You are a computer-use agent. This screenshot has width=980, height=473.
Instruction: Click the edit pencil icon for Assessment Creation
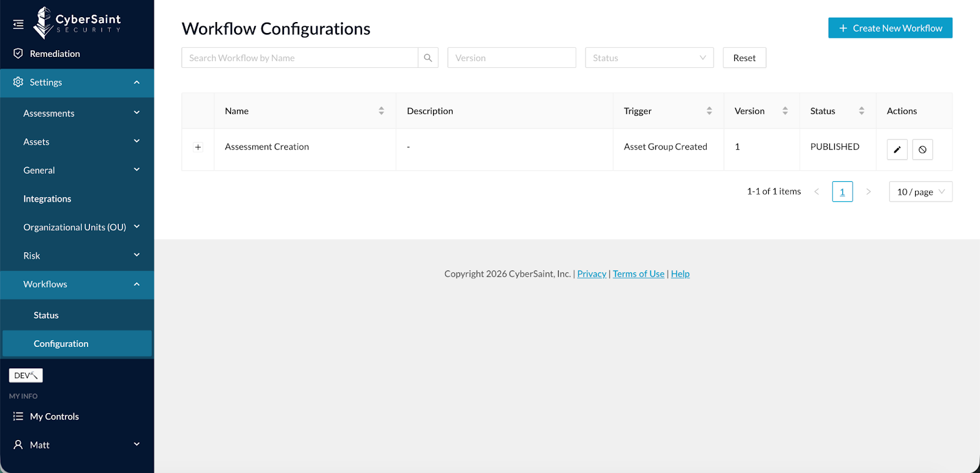tap(897, 149)
